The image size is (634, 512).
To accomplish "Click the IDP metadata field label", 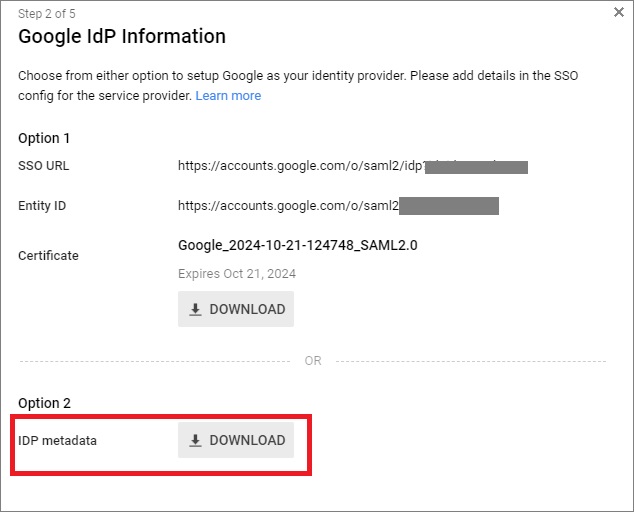I will click(58, 441).
